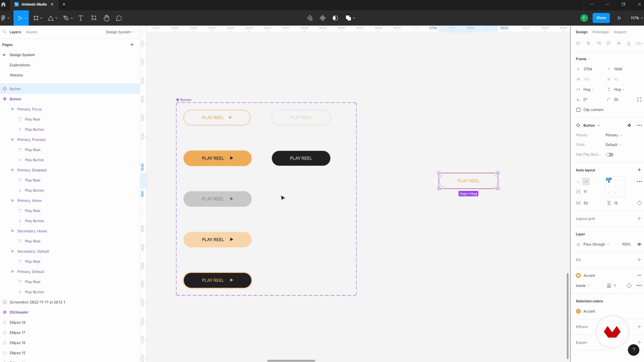Open the Pass through blend mode dropdown
This screenshot has width=644, height=362.
[x=596, y=244]
